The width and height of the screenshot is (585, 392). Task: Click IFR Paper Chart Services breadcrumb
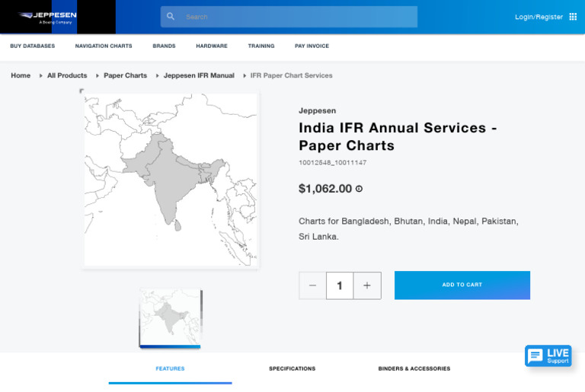(x=292, y=75)
